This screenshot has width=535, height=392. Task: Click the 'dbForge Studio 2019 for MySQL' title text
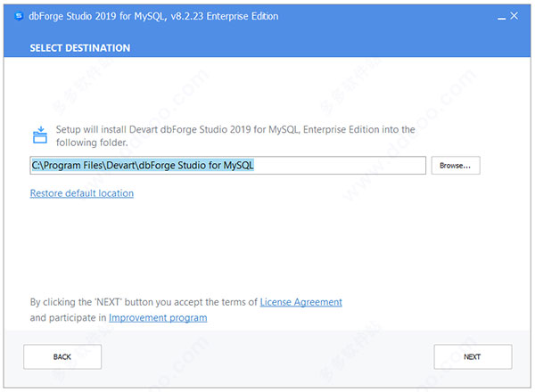pos(97,16)
